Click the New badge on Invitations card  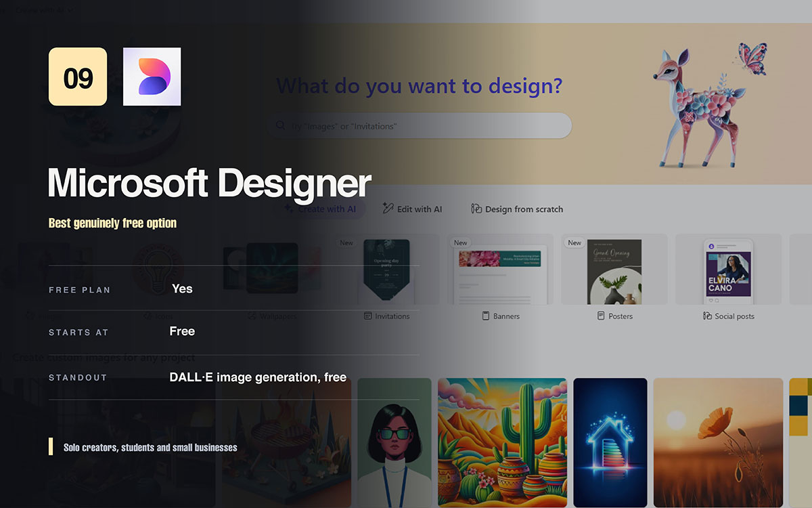point(346,242)
